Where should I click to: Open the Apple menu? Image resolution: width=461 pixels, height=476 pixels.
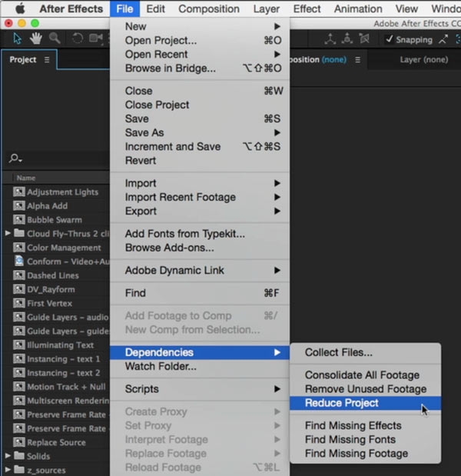(x=20, y=8)
